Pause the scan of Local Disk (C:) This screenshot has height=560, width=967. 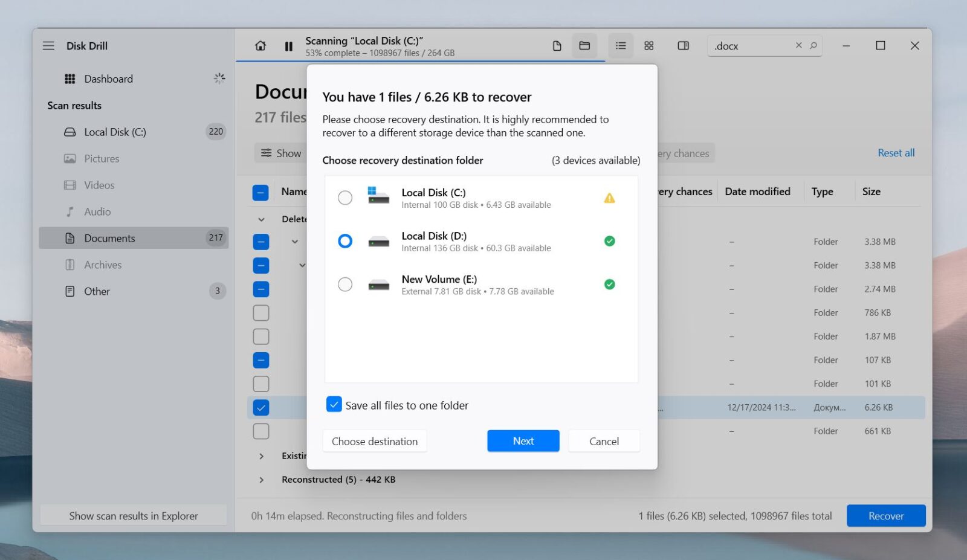288,45
